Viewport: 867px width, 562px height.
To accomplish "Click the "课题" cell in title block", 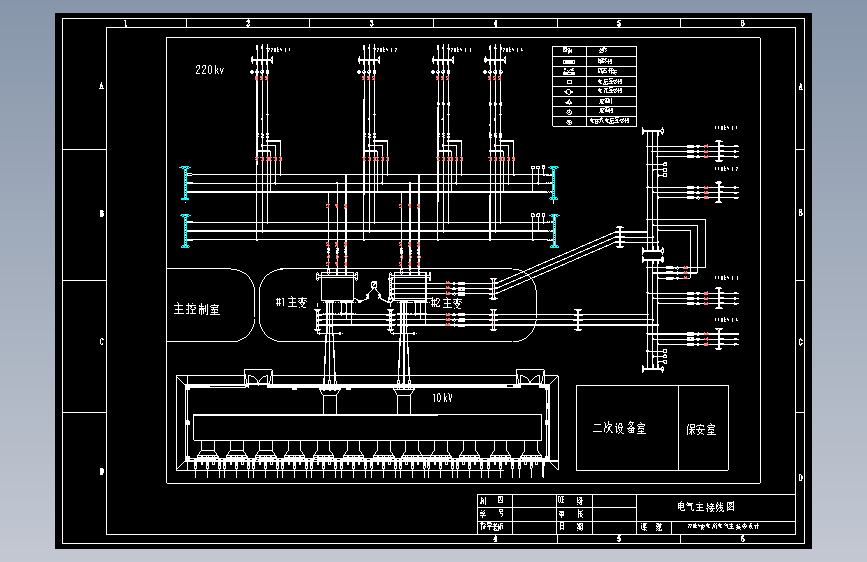I will (652, 527).
